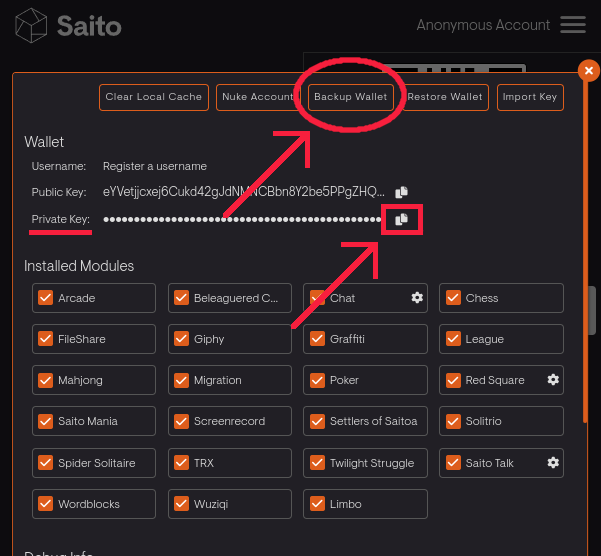
Task: Open the hamburger menu
Action: tap(573, 25)
